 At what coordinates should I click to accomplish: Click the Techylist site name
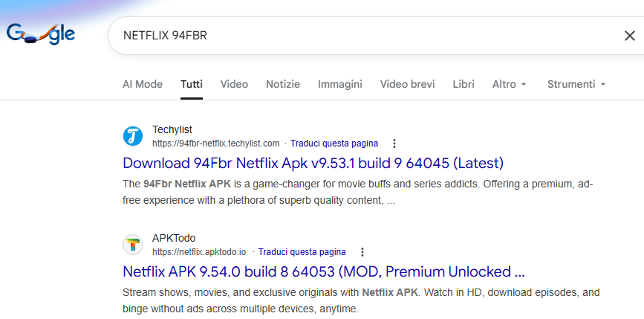[172, 130]
